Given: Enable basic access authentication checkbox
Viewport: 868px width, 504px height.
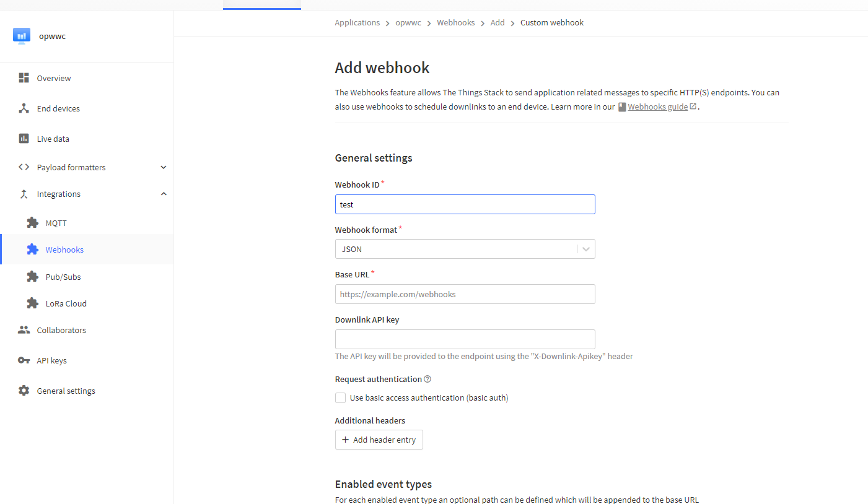Looking at the screenshot, I should (x=340, y=398).
